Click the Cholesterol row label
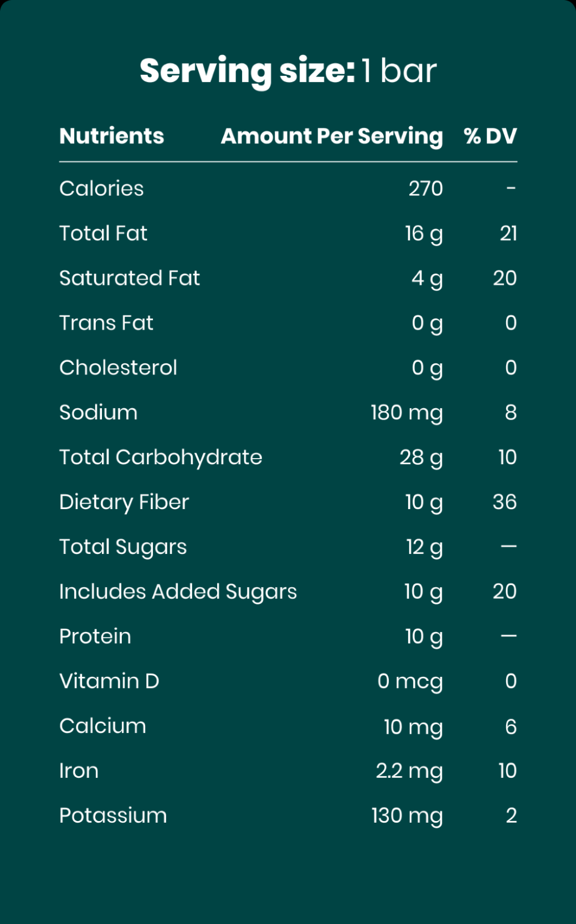This screenshot has height=924, width=576. click(118, 368)
